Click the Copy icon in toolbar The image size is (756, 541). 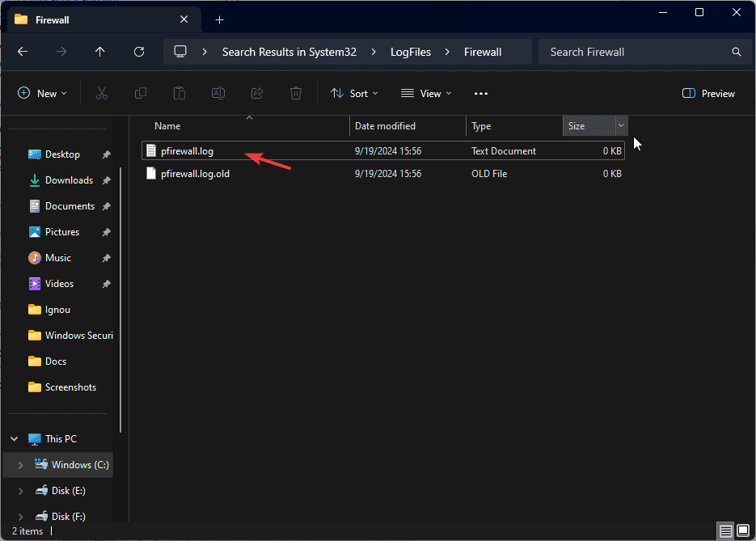coord(141,94)
